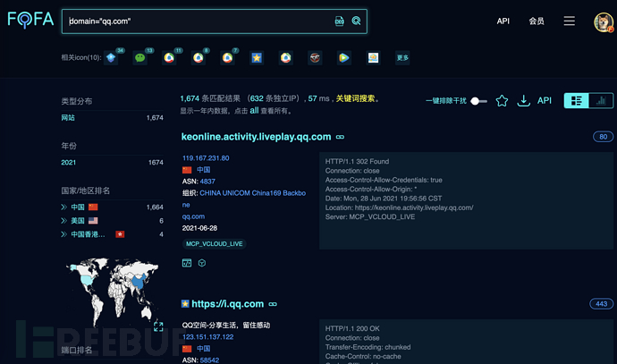Click the IP address 119.167.231.80
The width and height of the screenshot is (617, 364).
206,158
